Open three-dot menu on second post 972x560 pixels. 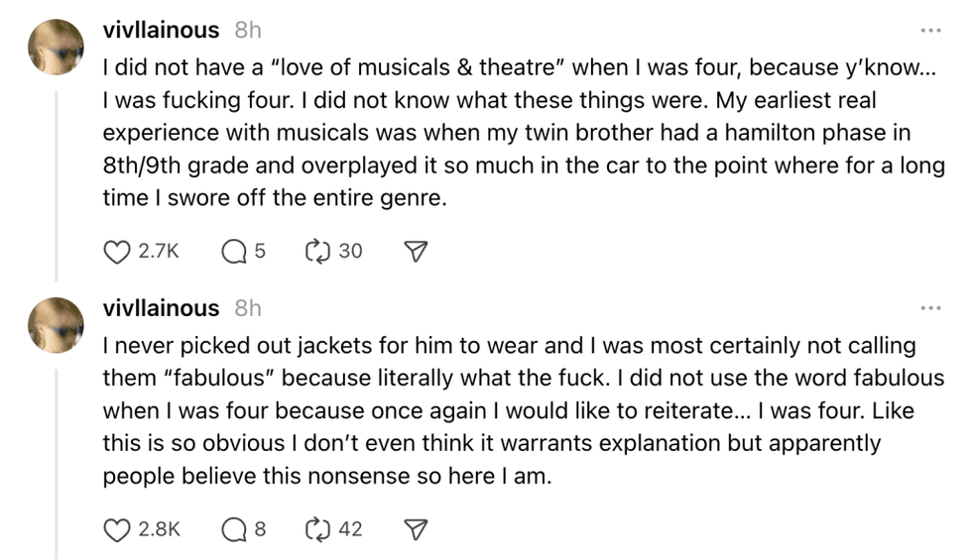point(929,309)
